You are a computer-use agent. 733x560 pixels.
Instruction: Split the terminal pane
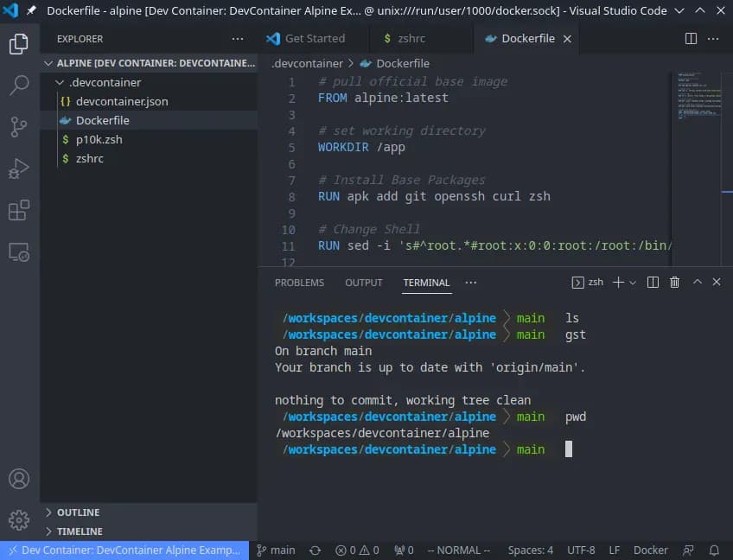tap(653, 283)
